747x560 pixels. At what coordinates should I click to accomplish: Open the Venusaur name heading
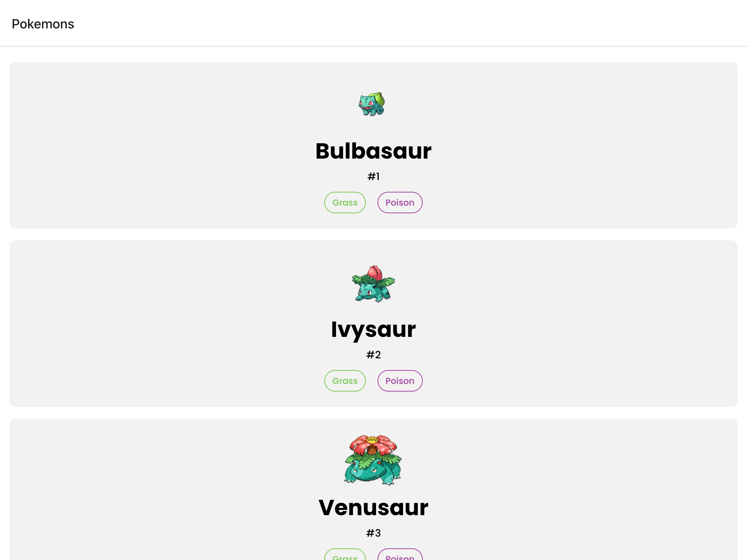coord(373,507)
